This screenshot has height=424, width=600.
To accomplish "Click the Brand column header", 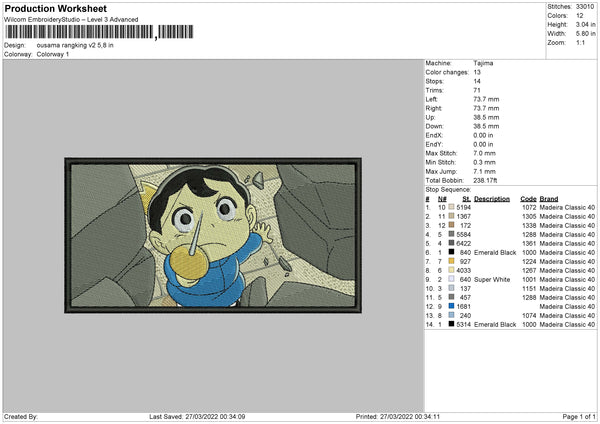I will [x=549, y=198].
